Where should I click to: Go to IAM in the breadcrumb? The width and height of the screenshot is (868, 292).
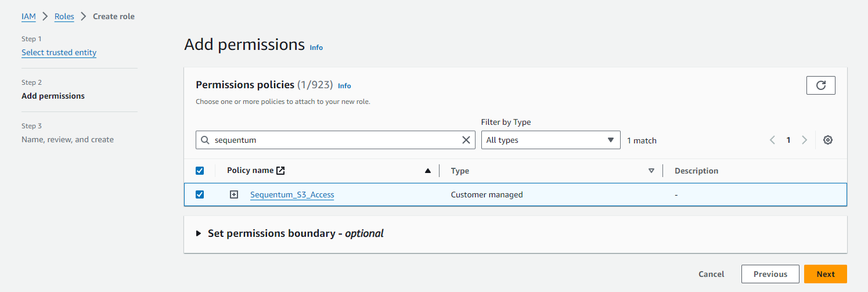coord(28,16)
